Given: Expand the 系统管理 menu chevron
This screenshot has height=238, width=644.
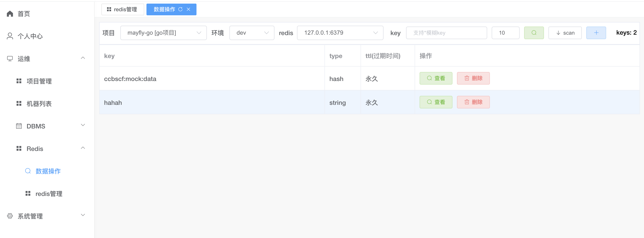Looking at the screenshot, I should tap(83, 215).
